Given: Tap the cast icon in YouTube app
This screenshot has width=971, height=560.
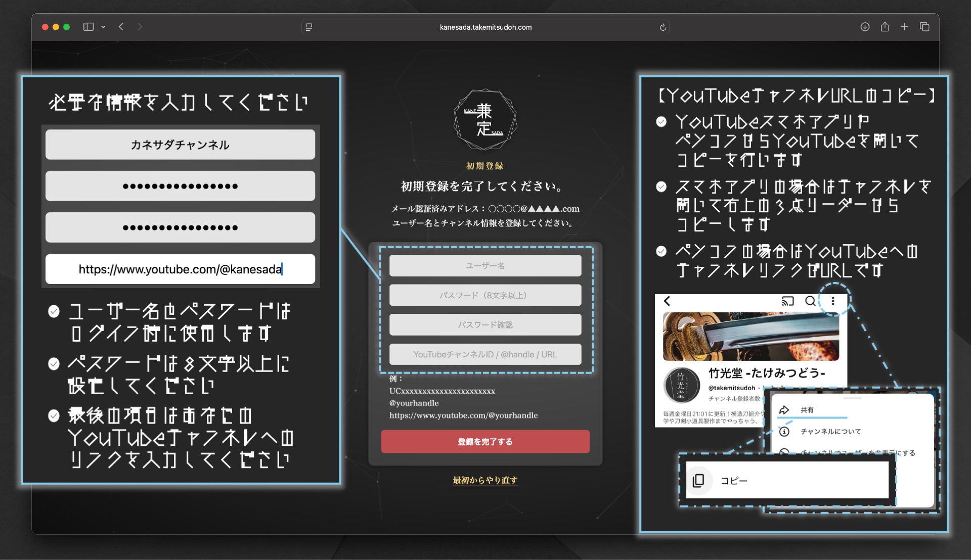Looking at the screenshot, I should click(787, 301).
